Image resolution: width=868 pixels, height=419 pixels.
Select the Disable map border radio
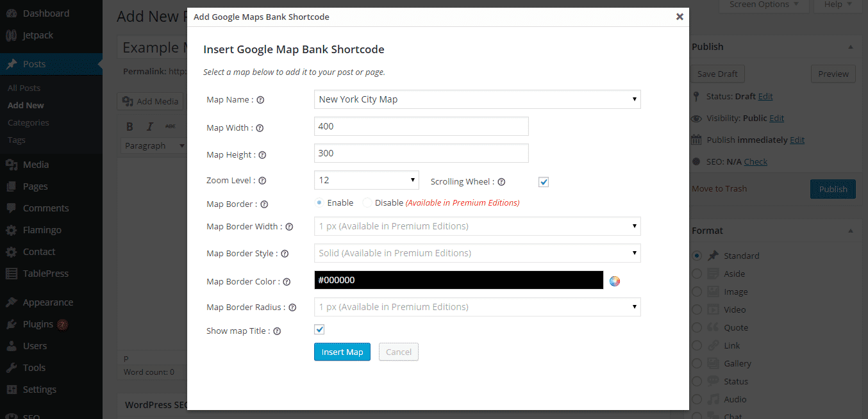[x=367, y=203]
